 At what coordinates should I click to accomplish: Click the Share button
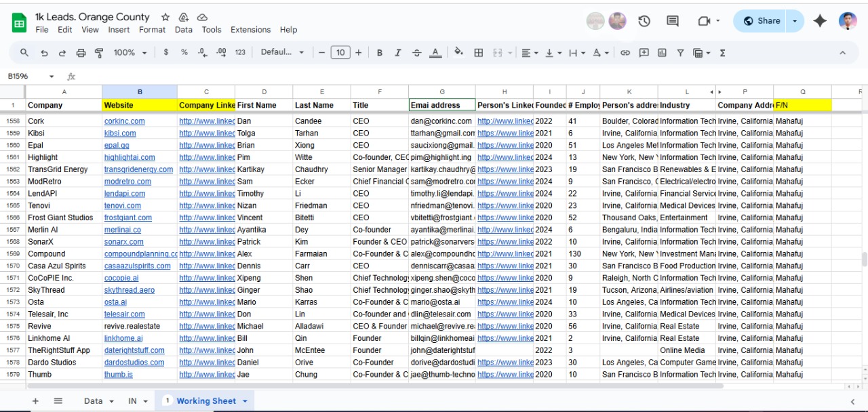point(761,21)
